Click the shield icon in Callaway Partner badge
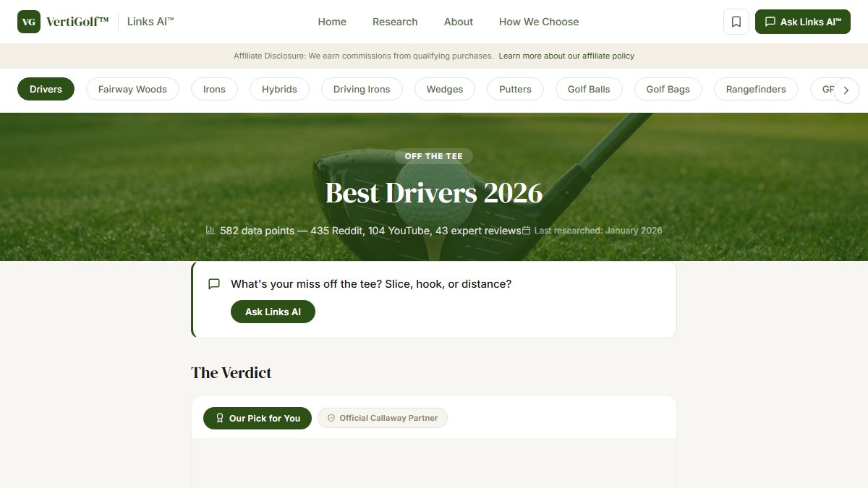The width and height of the screenshot is (868, 488). coord(331,418)
